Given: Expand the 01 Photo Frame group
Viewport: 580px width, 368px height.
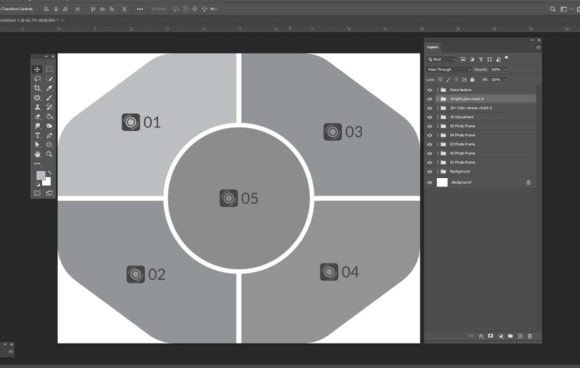Looking at the screenshot, I should click(438, 162).
